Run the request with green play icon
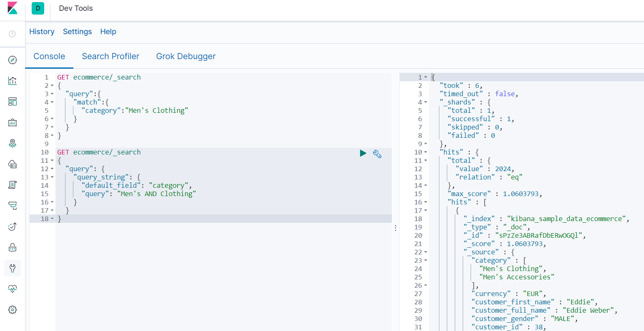Image resolution: width=644 pixels, height=331 pixels. [x=363, y=153]
